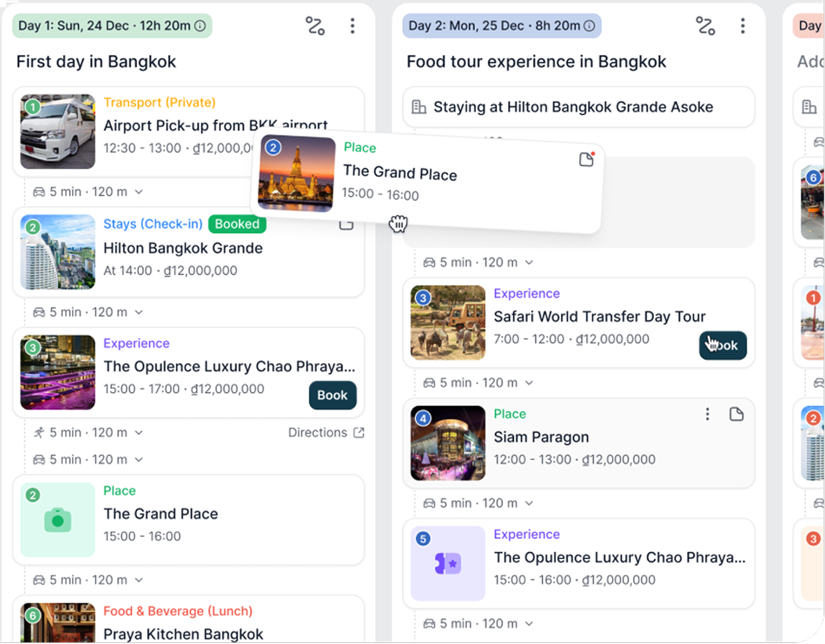Open Siam Paragon card's three-dot menu

pyautogui.click(x=707, y=414)
